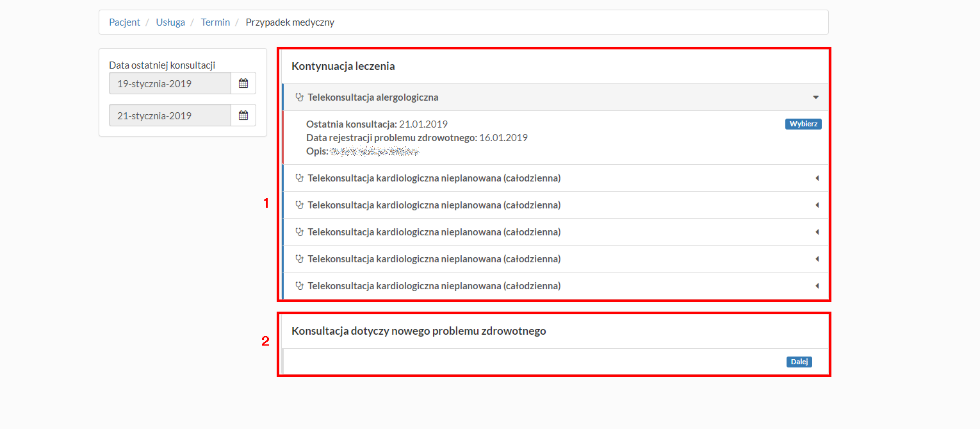Screen dimensions: 980x429
Task: Open calendar picker for 21-stycznia-2019 date
Action: pos(244,115)
